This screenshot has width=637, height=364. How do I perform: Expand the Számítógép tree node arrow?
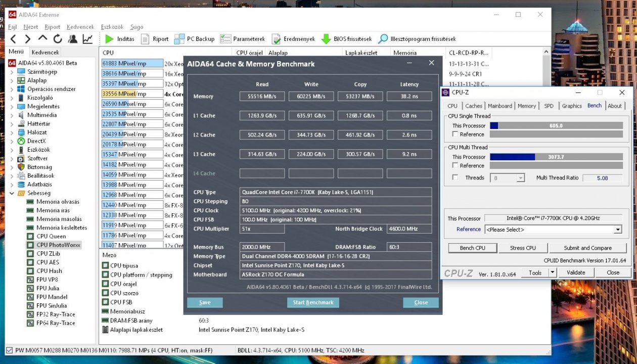click(12, 72)
